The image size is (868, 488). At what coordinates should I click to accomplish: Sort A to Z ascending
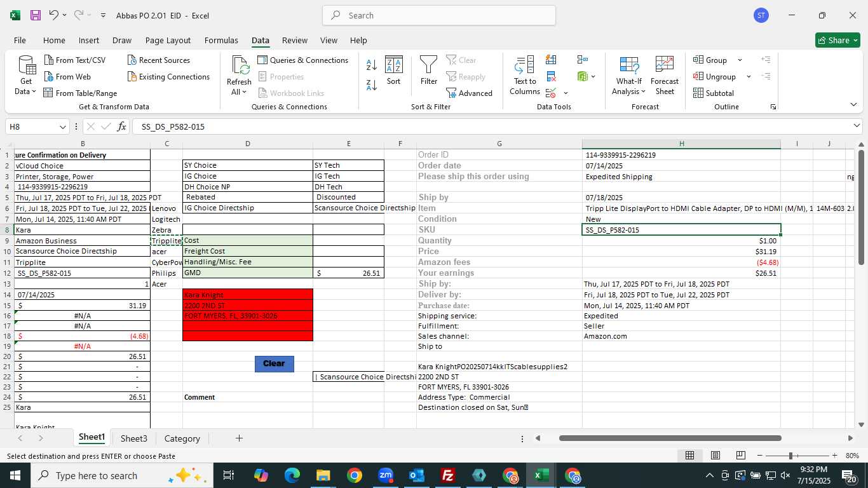[x=372, y=65]
